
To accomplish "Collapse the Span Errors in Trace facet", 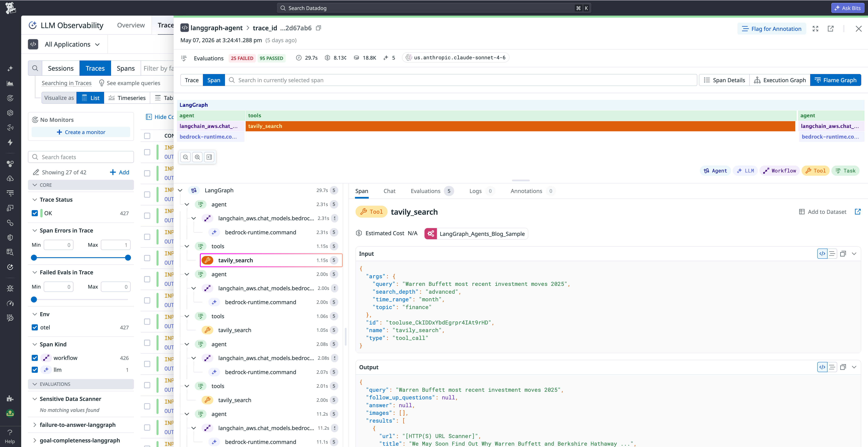I will 34,231.
